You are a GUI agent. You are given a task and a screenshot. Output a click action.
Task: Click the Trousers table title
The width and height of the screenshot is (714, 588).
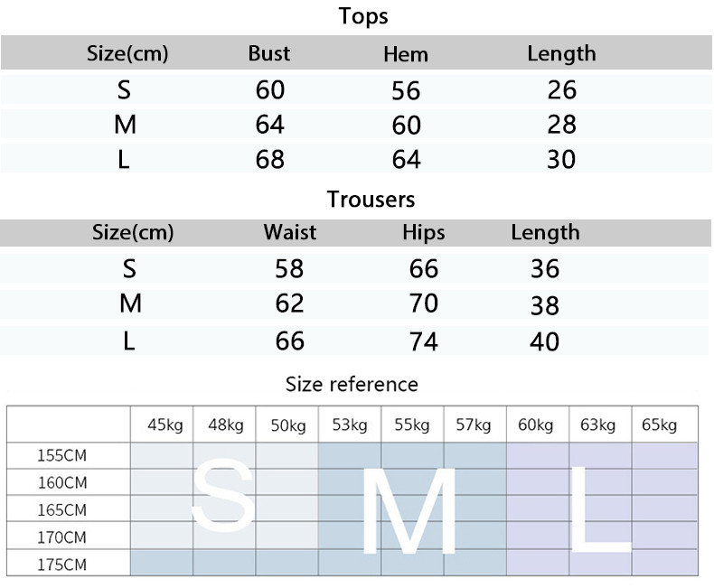coord(371,200)
